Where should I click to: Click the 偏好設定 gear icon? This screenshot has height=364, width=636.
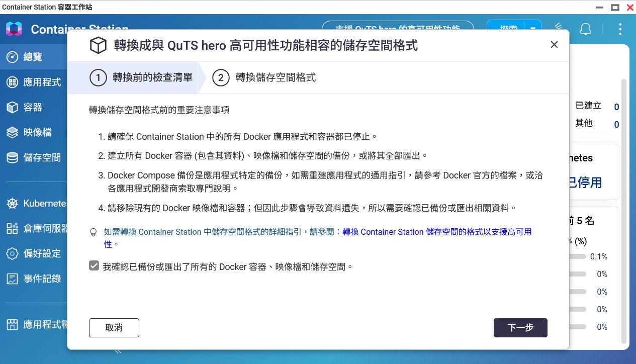click(x=13, y=253)
